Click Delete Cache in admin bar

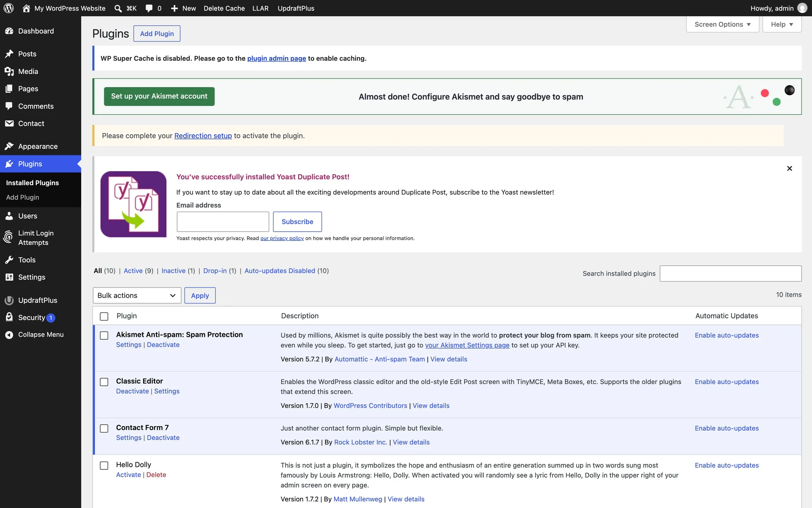pyautogui.click(x=224, y=8)
